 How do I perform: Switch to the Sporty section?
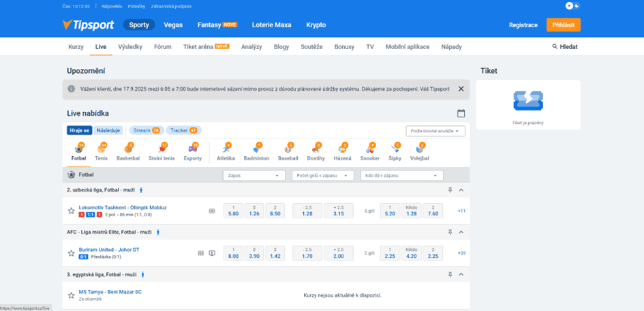[x=139, y=25]
